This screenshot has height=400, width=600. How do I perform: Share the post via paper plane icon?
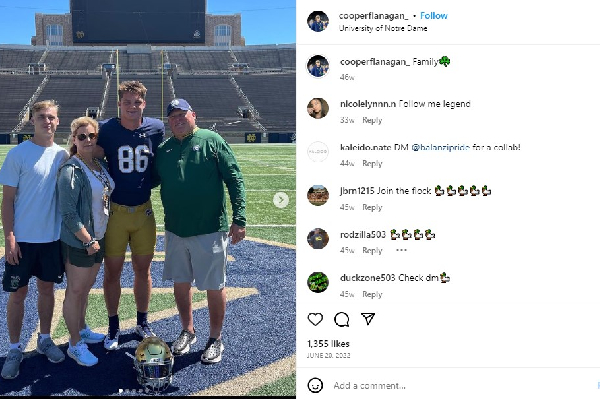point(367,319)
